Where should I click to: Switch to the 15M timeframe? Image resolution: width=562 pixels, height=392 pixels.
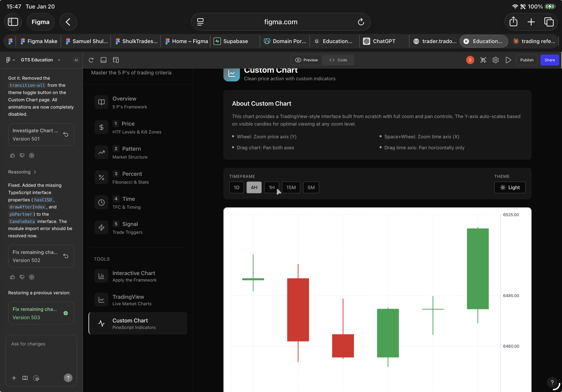pyautogui.click(x=291, y=187)
